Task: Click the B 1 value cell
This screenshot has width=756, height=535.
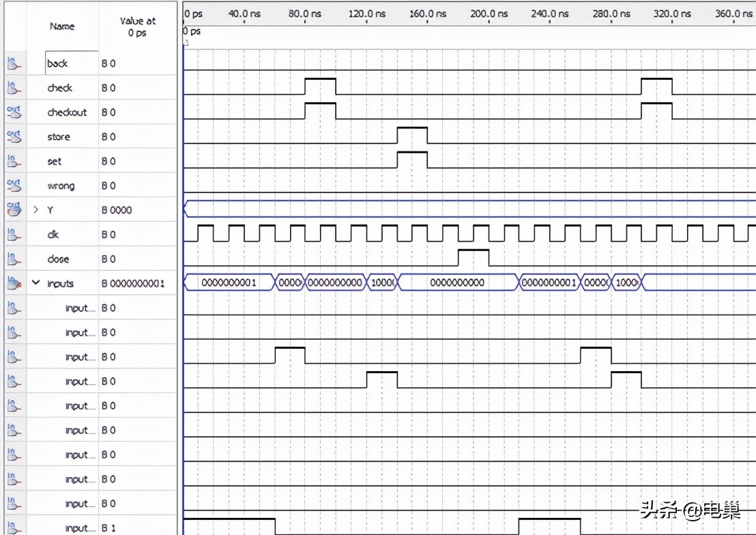Action: [108, 528]
